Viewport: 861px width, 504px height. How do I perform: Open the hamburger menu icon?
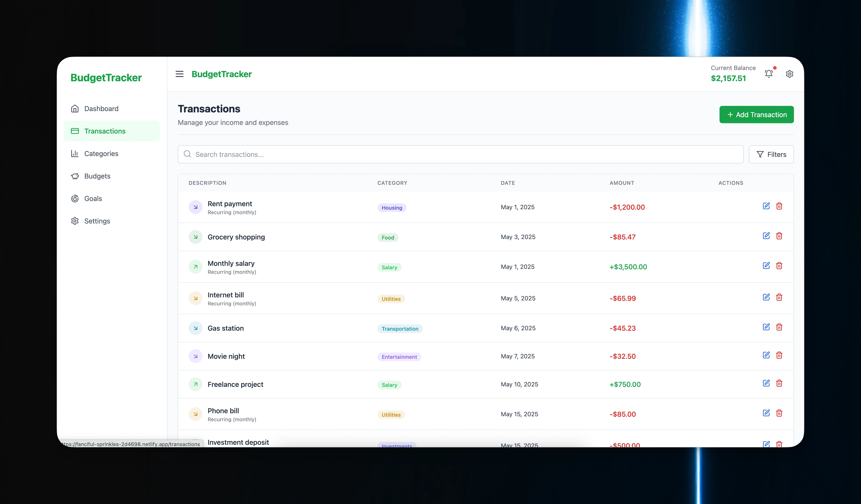click(x=179, y=74)
